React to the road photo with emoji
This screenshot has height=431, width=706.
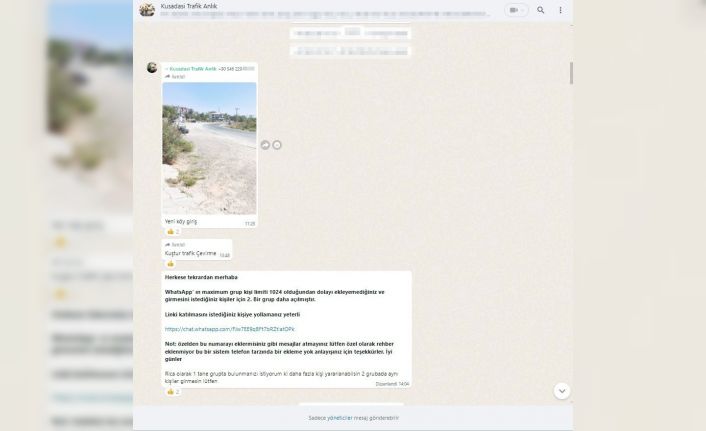277,145
